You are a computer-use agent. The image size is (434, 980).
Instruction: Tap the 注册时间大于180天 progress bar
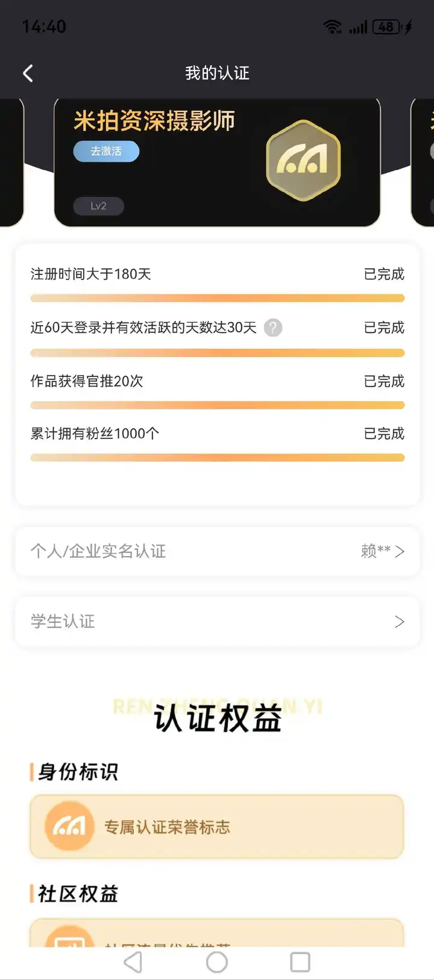click(x=217, y=298)
